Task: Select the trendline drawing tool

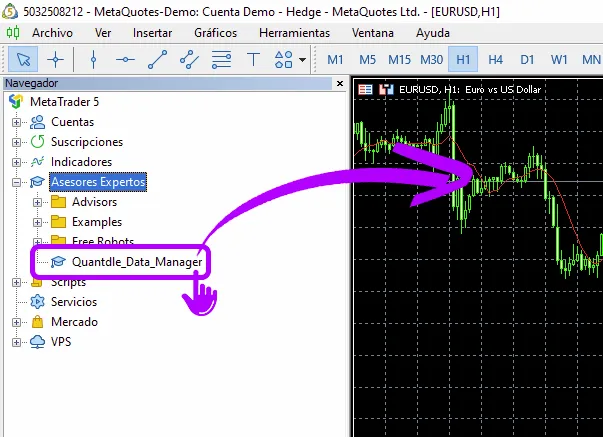Action: 157,60
